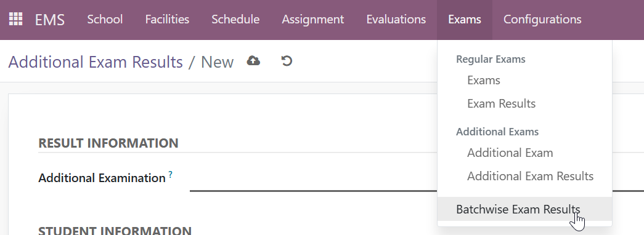Image resolution: width=644 pixels, height=235 pixels.
Task: Open the Assignment menu
Action: coord(313,19)
